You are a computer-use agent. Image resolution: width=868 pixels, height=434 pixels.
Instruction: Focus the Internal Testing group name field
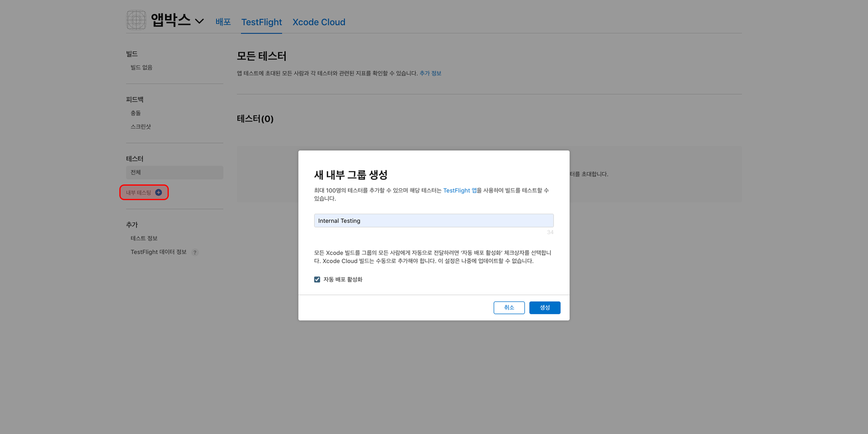434,221
